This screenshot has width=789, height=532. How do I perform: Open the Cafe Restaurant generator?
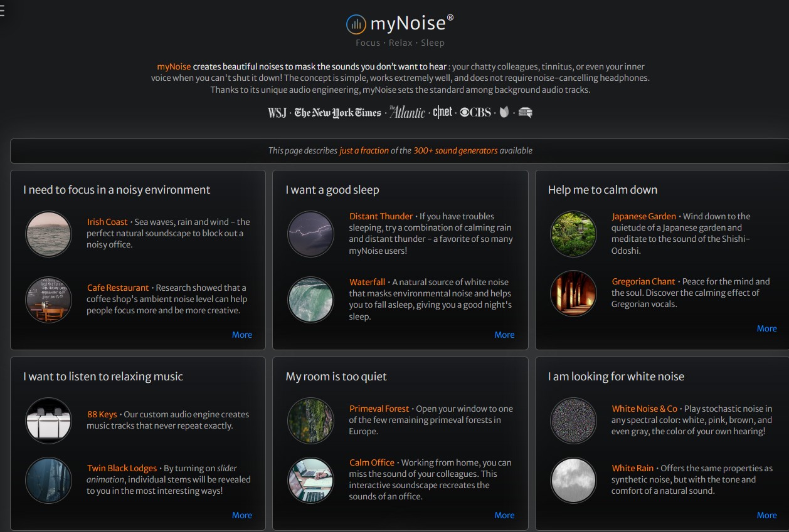click(117, 287)
